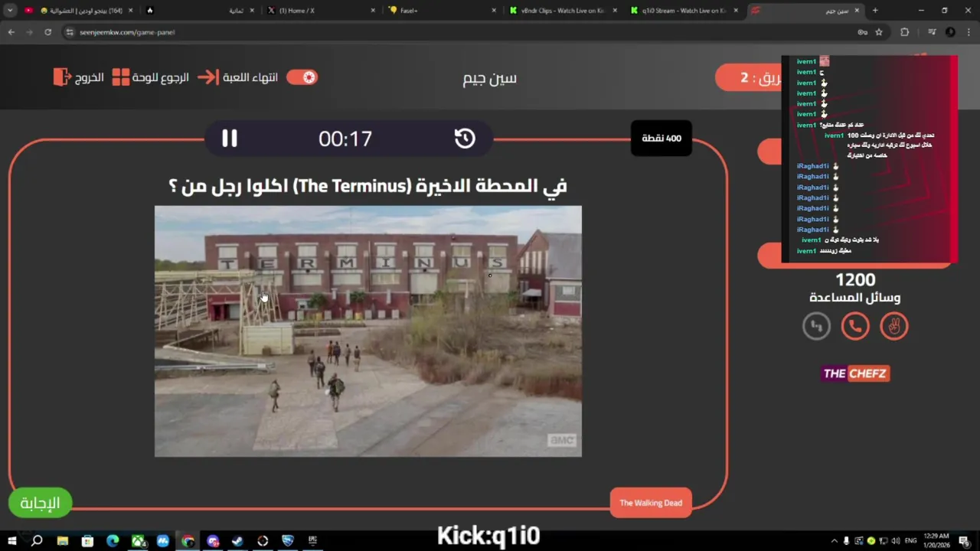
Task: Switch to vBndr Clips Kick tab
Action: [563, 11]
